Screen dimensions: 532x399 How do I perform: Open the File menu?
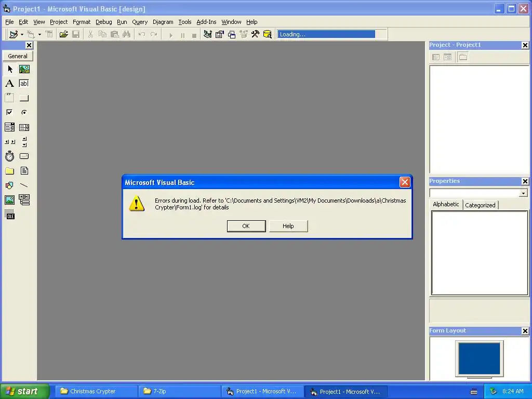click(9, 22)
